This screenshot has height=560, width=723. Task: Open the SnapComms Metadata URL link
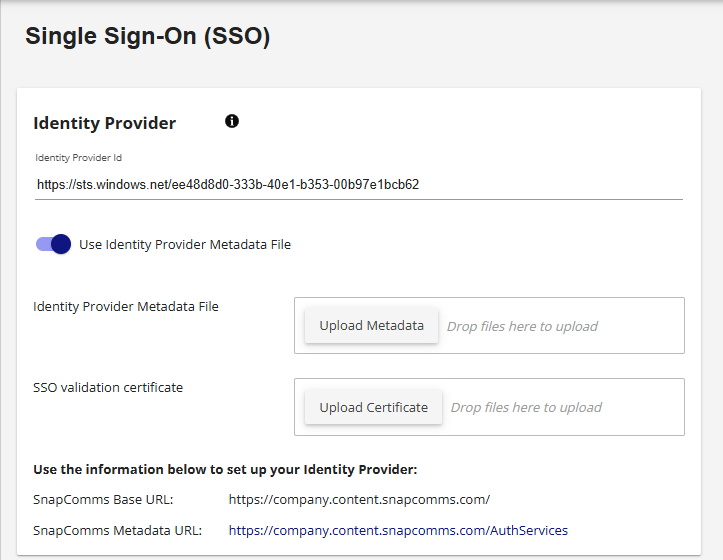[398, 530]
